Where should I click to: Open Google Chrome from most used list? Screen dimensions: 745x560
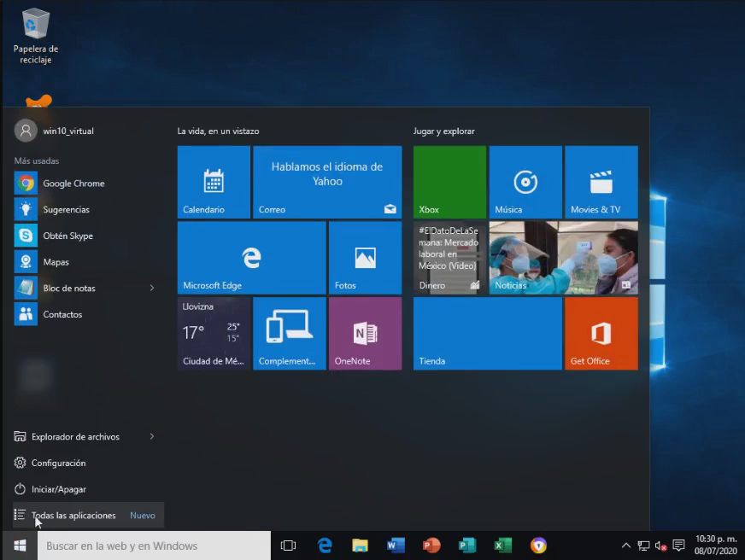pyautogui.click(x=73, y=184)
